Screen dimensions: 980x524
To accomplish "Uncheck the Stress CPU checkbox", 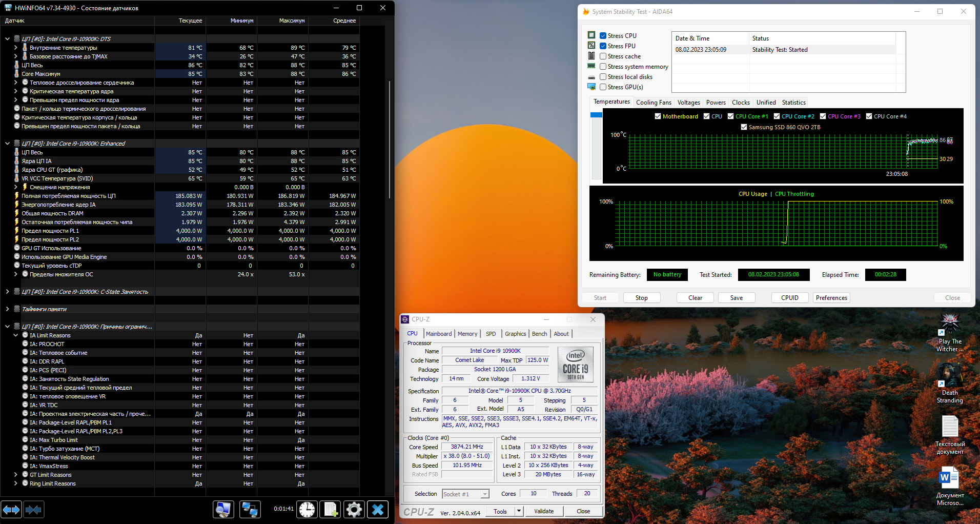I will click(603, 36).
